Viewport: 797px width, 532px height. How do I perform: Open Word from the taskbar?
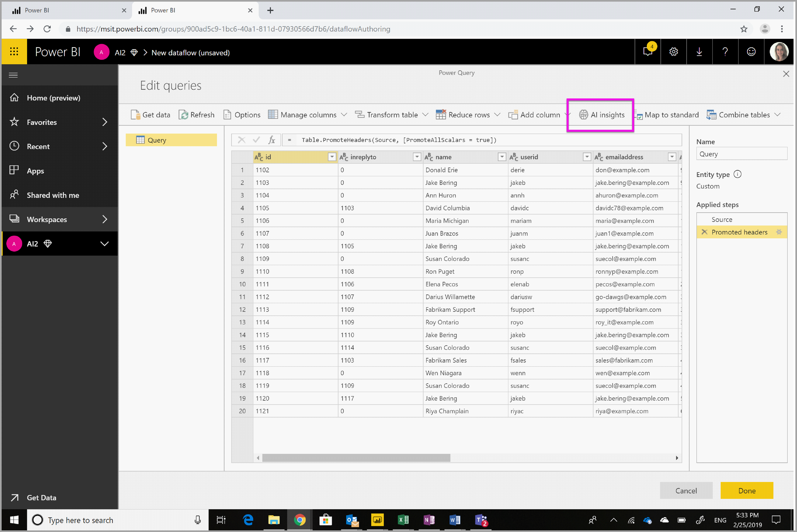[455, 520]
